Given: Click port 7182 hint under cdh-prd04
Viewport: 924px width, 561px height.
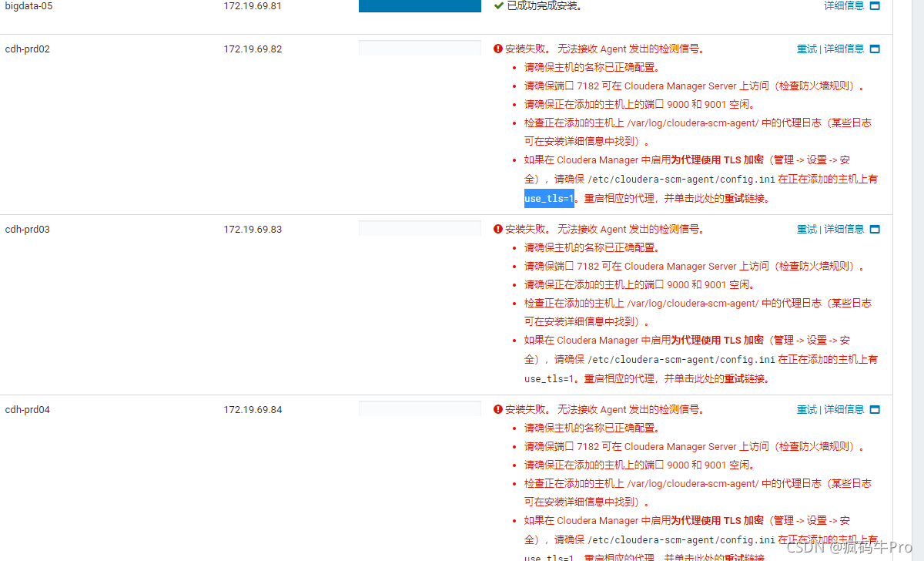Looking at the screenshot, I should point(694,446).
